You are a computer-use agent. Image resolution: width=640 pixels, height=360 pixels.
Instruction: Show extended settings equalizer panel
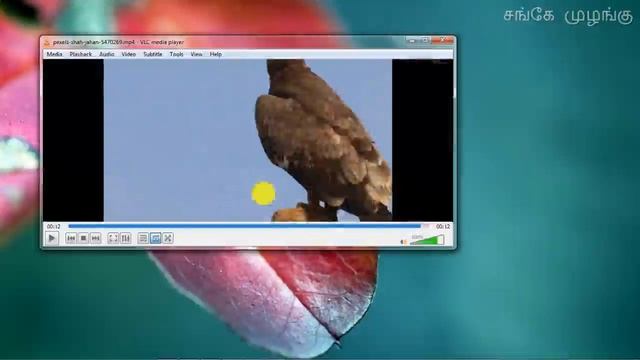[126, 238]
